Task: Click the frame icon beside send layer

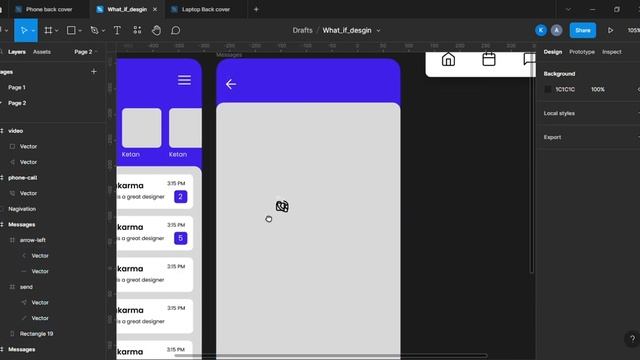Action: coord(12,287)
